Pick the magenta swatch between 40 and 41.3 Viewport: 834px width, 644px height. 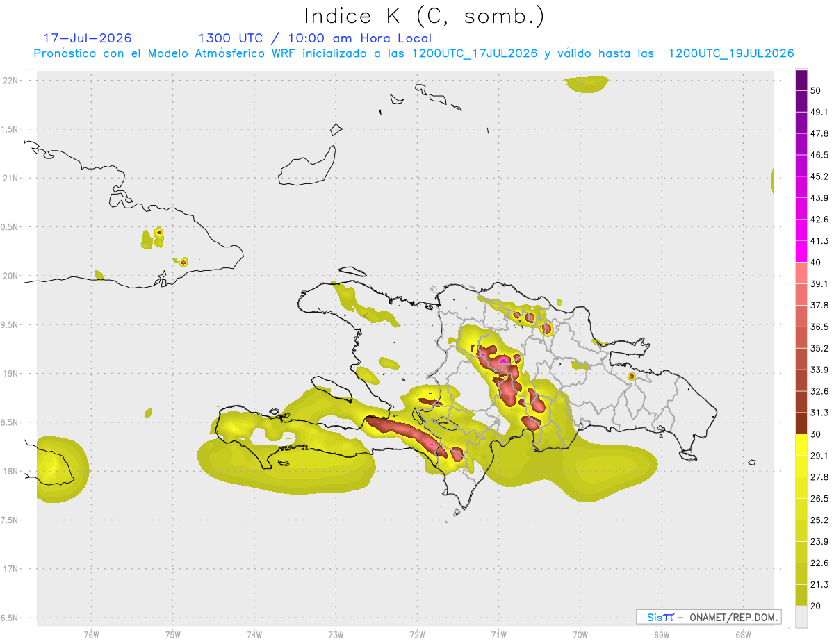801,251
